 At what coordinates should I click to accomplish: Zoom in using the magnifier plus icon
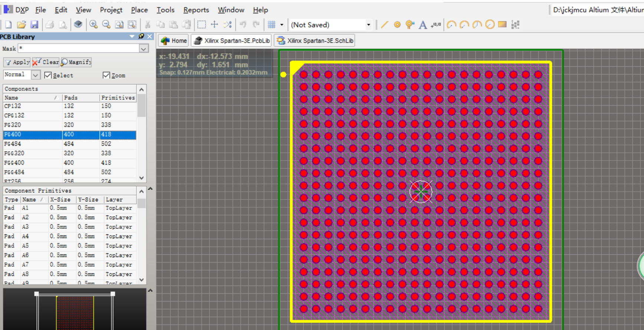point(94,25)
